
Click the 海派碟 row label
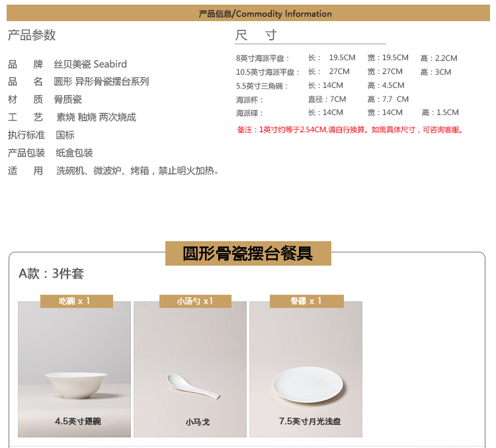pyautogui.click(x=249, y=113)
